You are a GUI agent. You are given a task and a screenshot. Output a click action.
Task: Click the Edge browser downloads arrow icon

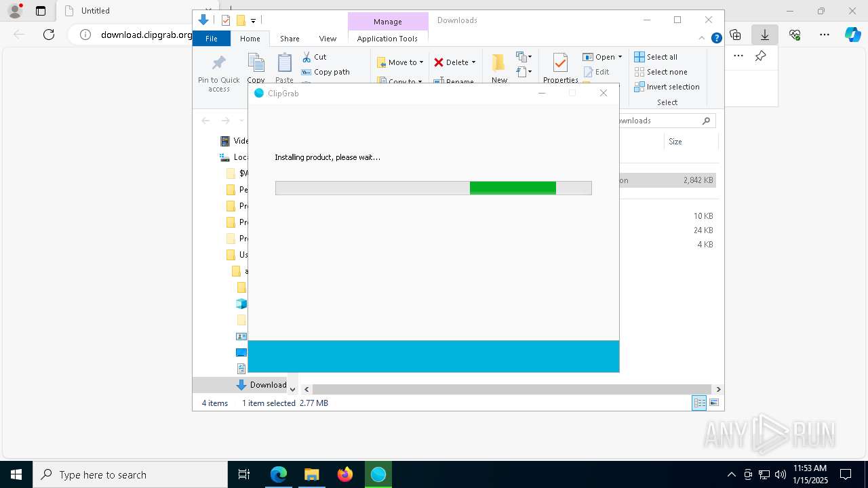[x=765, y=35]
